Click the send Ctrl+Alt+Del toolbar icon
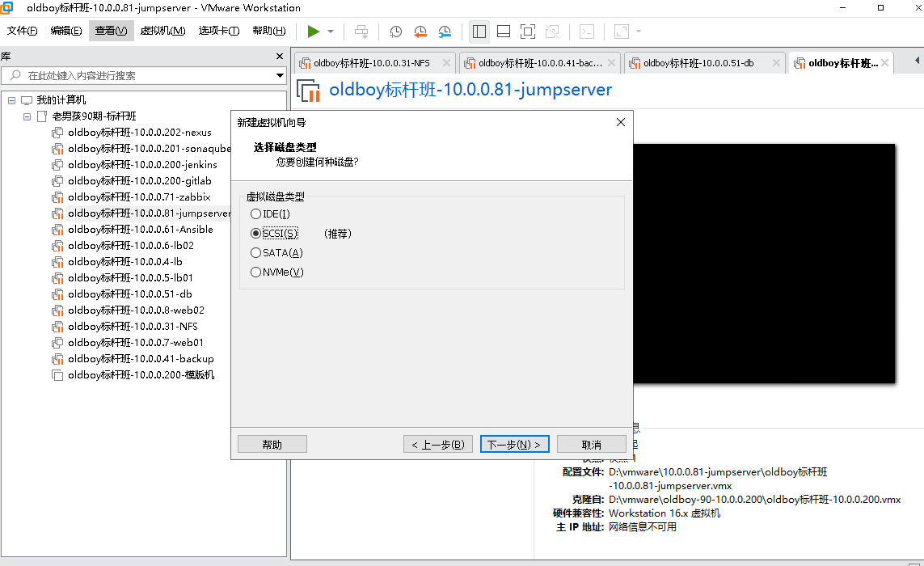Viewport: 924px width, 566px height. [x=361, y=32]
